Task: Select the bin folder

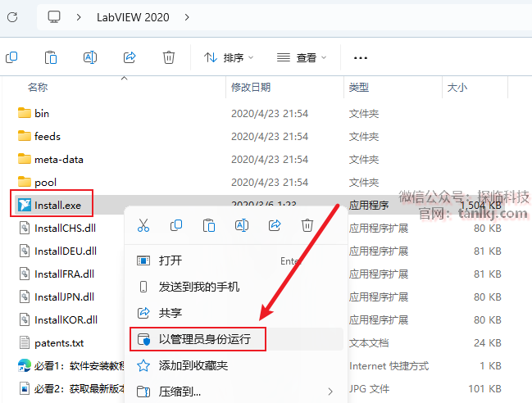Action: pyautogui.click(x=34, y=113)
